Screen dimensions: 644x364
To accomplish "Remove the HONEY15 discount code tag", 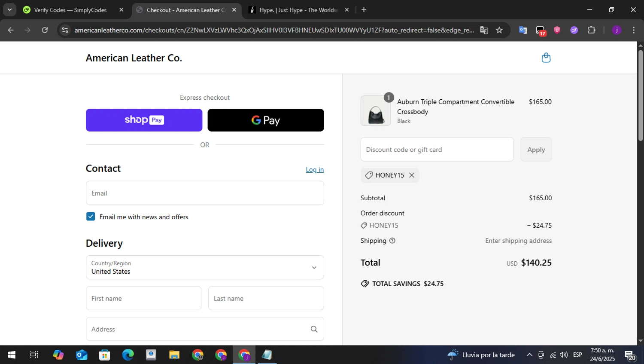I will [x=411, y=175].
